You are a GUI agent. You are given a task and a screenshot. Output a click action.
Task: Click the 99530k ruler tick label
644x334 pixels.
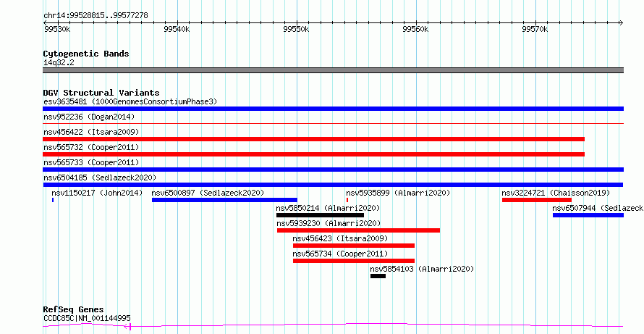pos(57,29)
